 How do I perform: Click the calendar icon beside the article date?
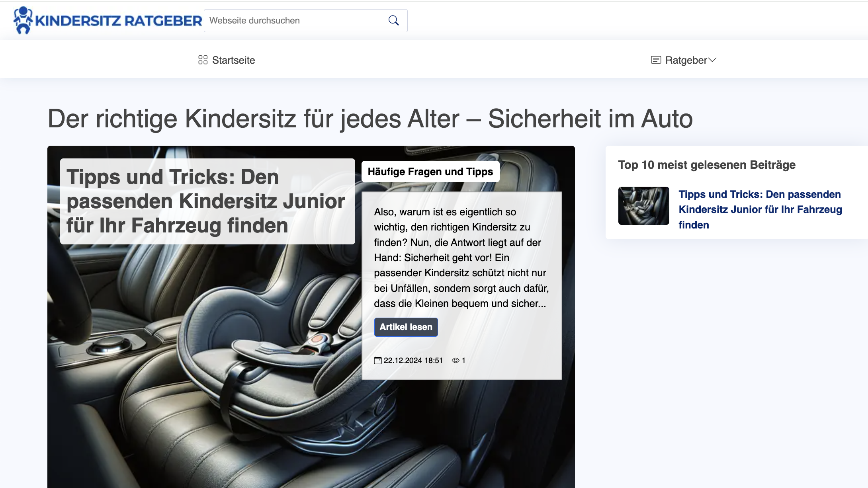click(377, 361)
